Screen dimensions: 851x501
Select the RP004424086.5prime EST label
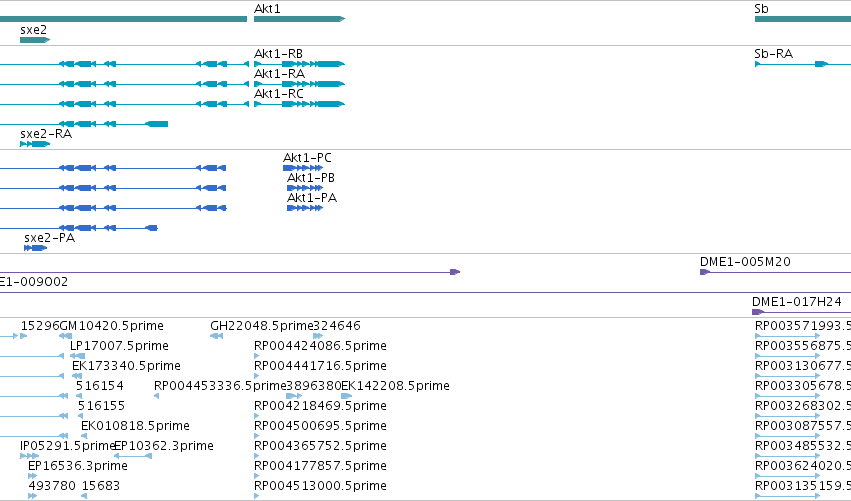click(x=320, y=346)
